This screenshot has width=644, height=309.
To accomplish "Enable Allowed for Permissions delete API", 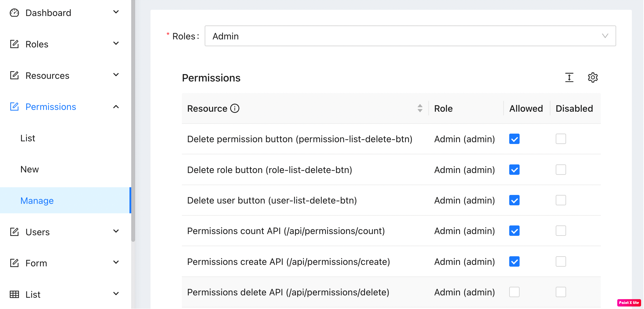I will pos(514,292).
